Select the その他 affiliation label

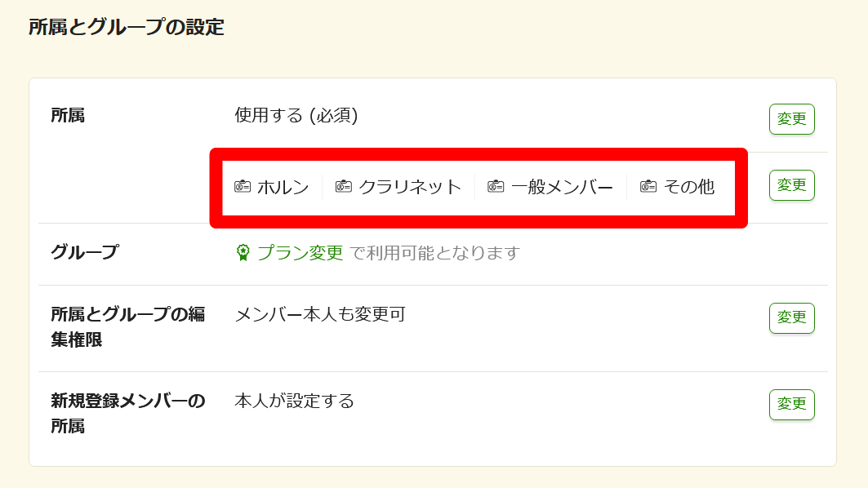[689, 187]
